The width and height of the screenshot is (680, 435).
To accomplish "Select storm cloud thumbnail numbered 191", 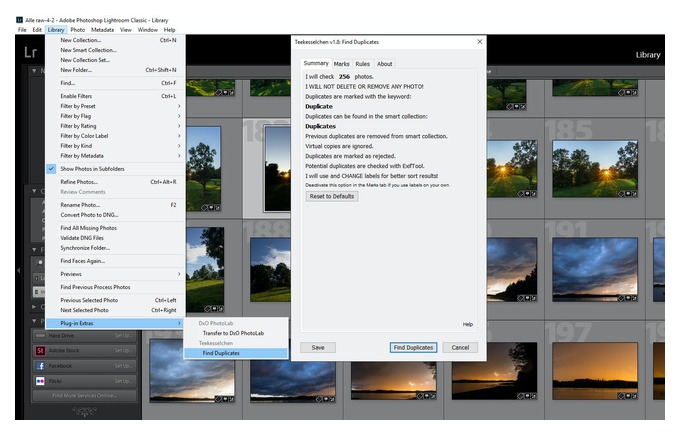I will click(595, 269).
